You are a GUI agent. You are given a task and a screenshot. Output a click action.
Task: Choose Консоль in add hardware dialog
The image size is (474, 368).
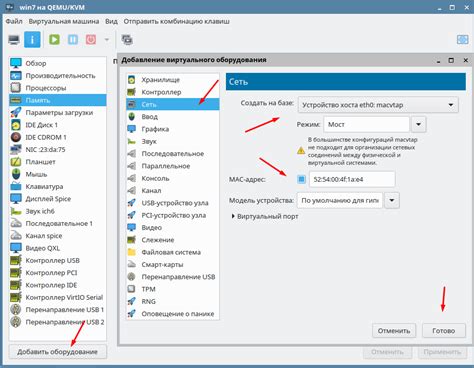click(x=173, y=178)
